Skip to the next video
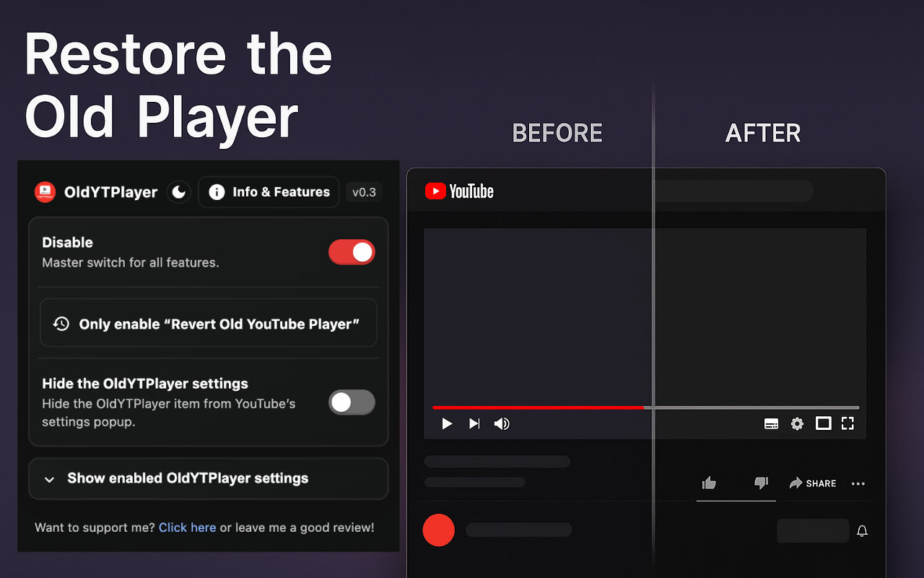The image size is (924, 578). point(474,424)
